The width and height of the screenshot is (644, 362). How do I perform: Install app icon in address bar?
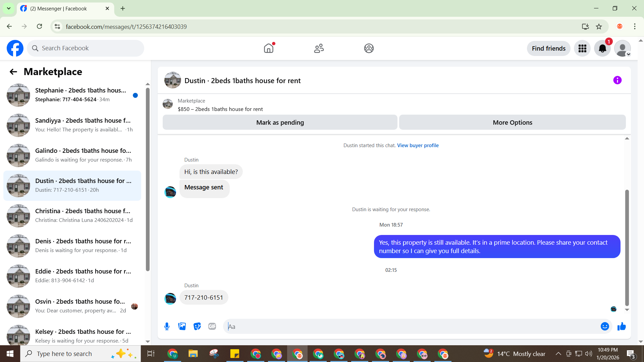coord(585,26)
